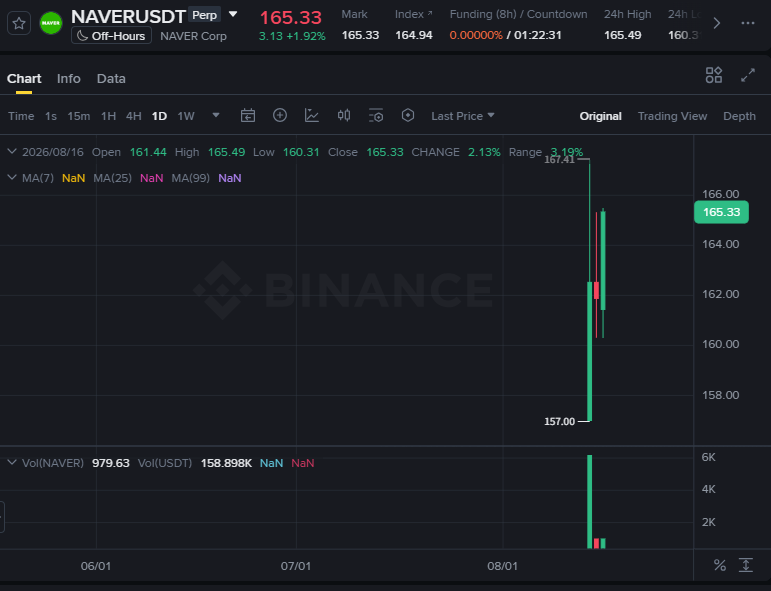Image resolution: width=771 pixels, height=591 pixels.
Task: Select the 1s interval
Action: pyautogui.click(x=51, y=116)
